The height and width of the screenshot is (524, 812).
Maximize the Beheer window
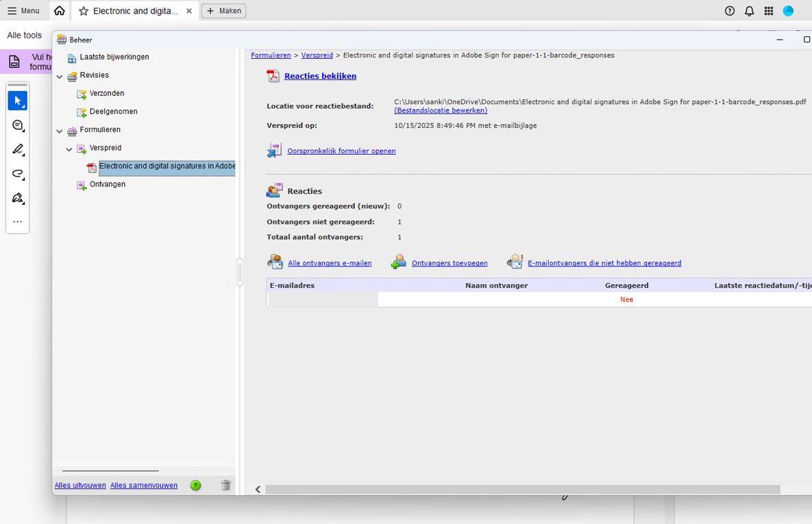point(807,40)
